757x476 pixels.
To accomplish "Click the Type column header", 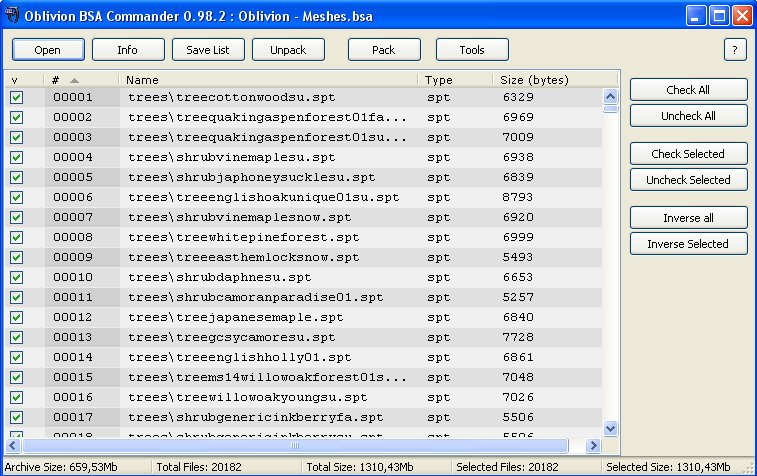I will pos(455,80).
